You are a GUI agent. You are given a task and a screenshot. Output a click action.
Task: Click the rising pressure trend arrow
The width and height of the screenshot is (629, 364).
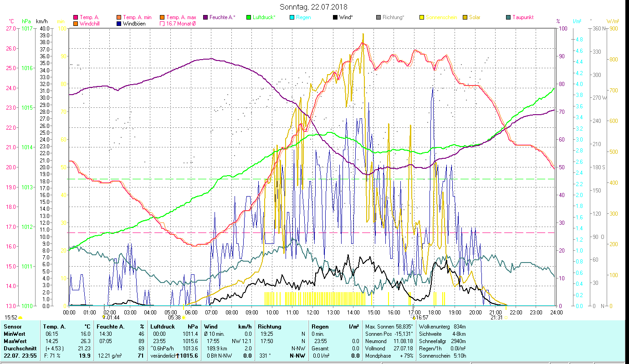pyautogui.click(x=178, y=356)
